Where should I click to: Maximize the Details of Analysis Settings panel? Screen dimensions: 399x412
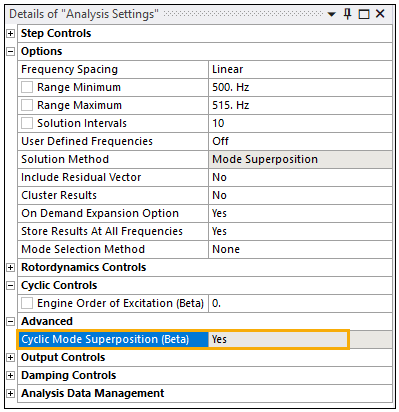[364, 14]
